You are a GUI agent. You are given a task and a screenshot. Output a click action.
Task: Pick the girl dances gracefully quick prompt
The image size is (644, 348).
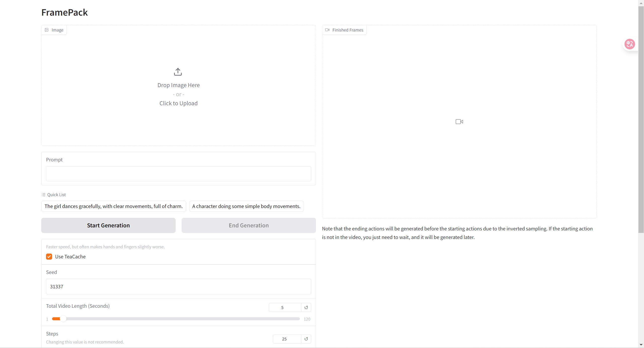(x=113, y=206)
